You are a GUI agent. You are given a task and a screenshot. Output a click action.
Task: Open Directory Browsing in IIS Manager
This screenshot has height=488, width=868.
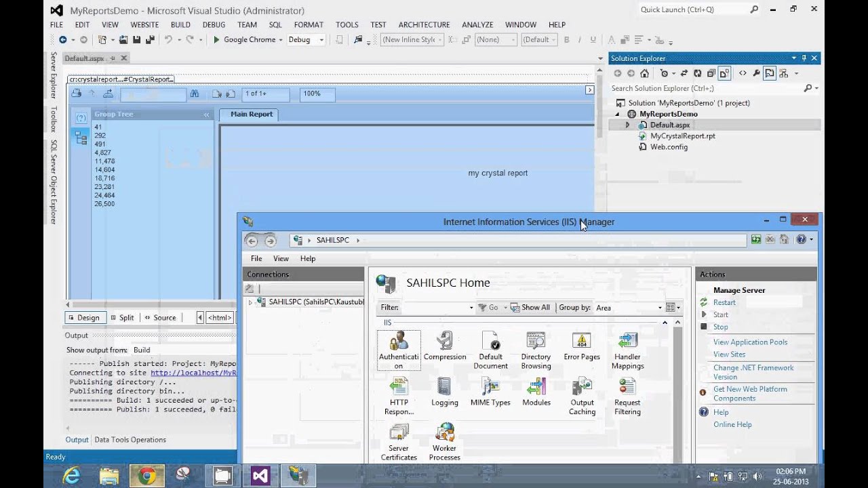coord(536,350)
